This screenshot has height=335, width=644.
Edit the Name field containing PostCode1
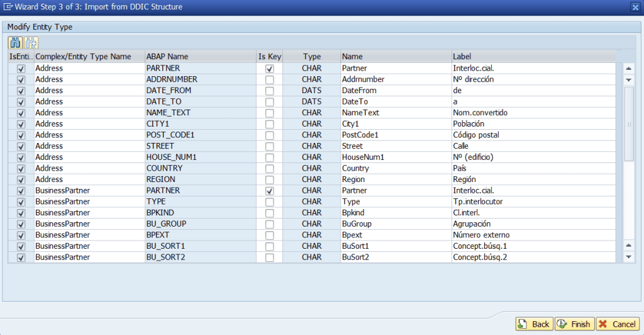point(395,135)
